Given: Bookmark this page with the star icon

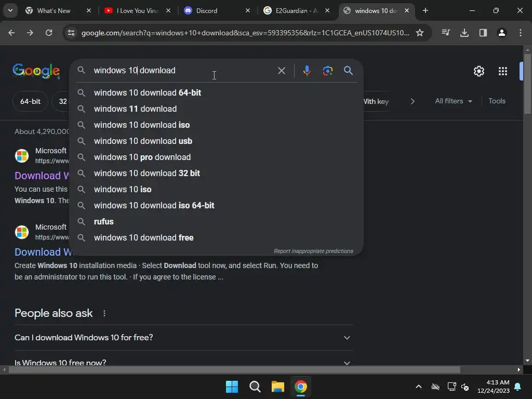Looking at the screenshot, I should click(x=420, y=33).
